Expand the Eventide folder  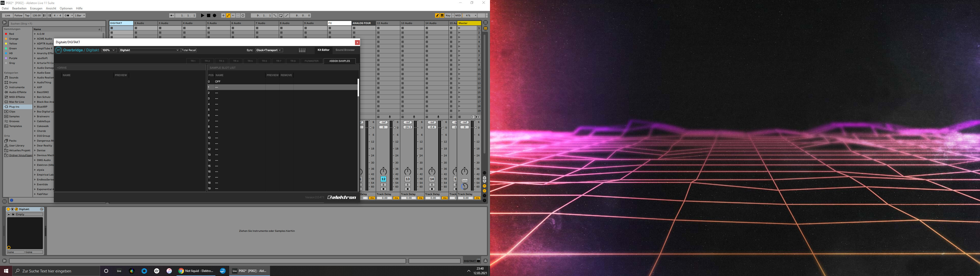coord(35,185)
